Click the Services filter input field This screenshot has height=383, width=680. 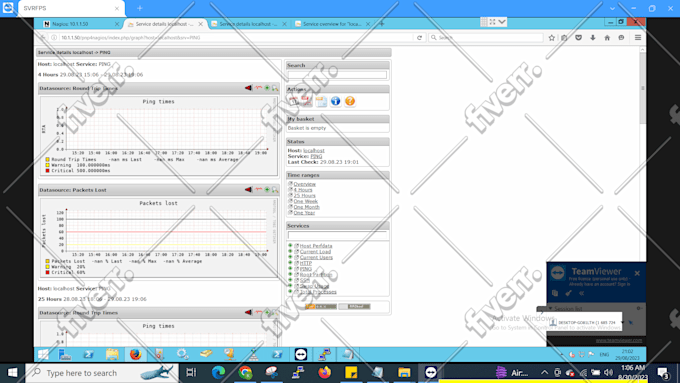click(x=337, y=235)
